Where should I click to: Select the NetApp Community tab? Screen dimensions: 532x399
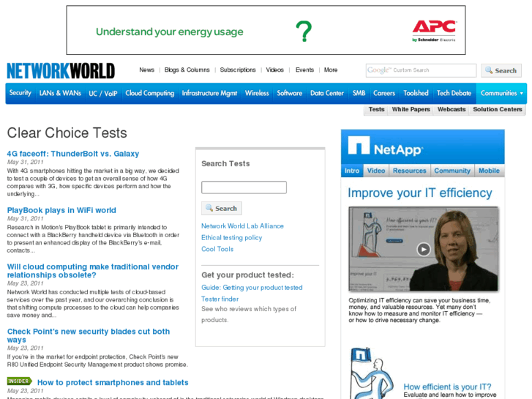click(x=452, y=171)
